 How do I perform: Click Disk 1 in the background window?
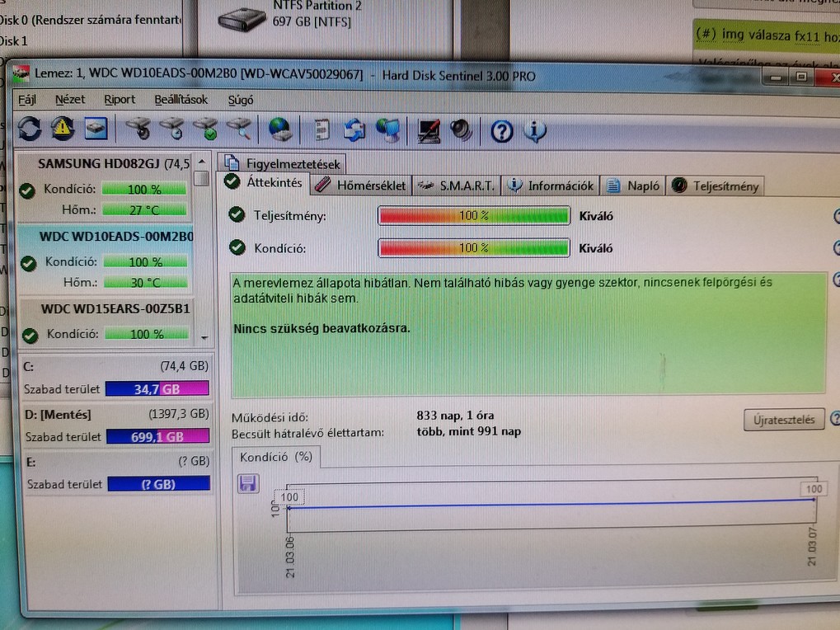point(13,41)
